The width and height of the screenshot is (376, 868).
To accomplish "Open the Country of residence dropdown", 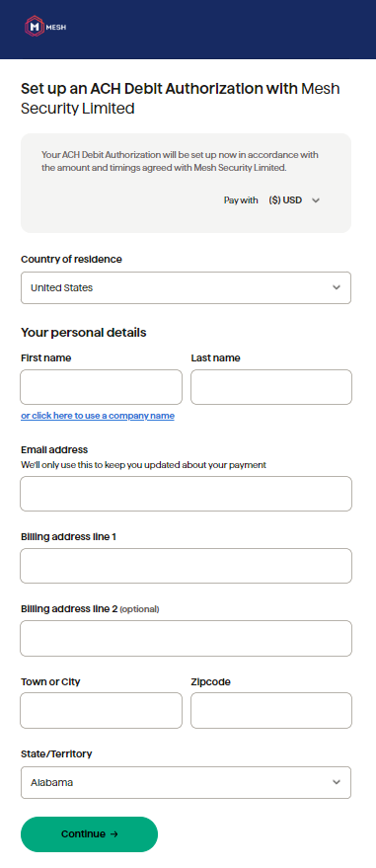I will pyautogui.click(x=186, y=288).
